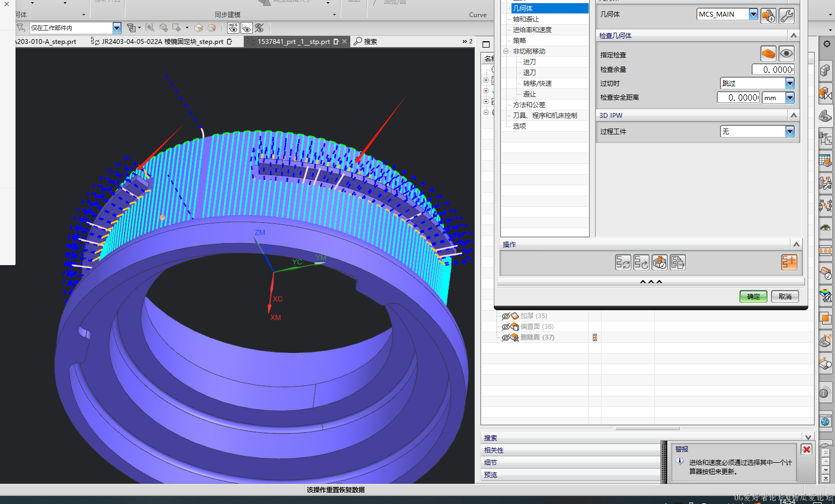The image size is (835, 504).
Task: Toggle visibility of 加厚 (35) feature
Action: [x=505, y=316]
